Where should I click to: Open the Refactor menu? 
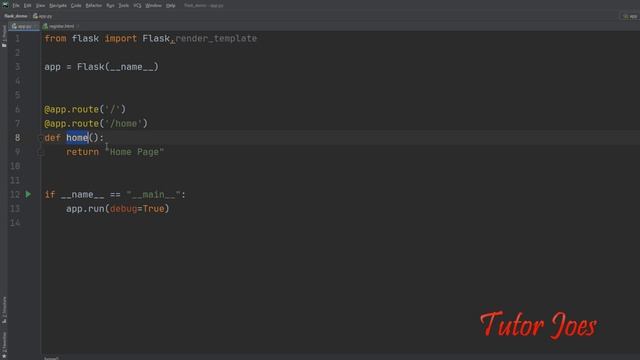(93, 6)
